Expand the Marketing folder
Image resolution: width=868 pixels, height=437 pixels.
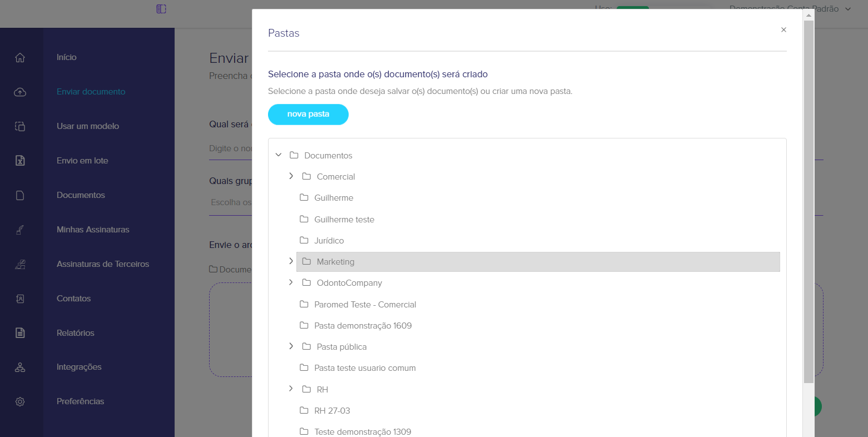pos(291,261)
